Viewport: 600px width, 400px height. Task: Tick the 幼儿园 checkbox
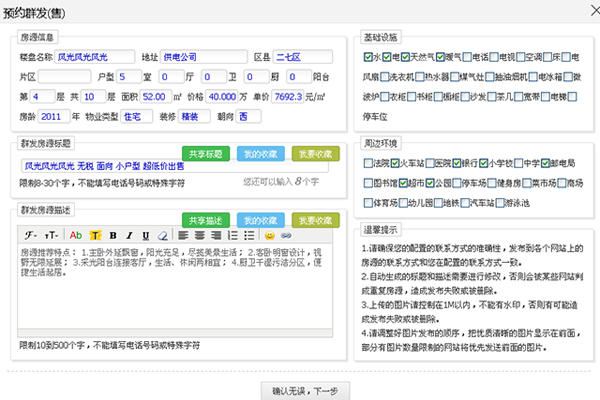click(403, 203)
